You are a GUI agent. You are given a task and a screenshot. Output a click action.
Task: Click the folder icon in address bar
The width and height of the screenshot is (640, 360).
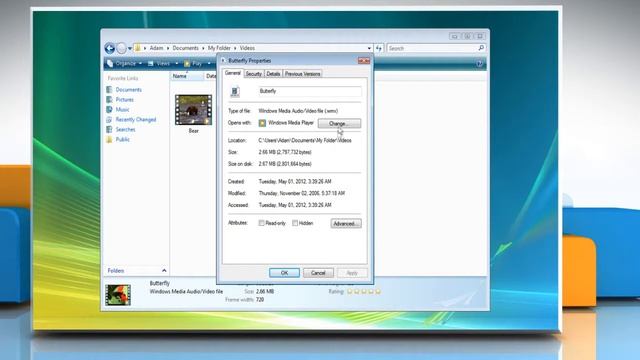[138, 48]
